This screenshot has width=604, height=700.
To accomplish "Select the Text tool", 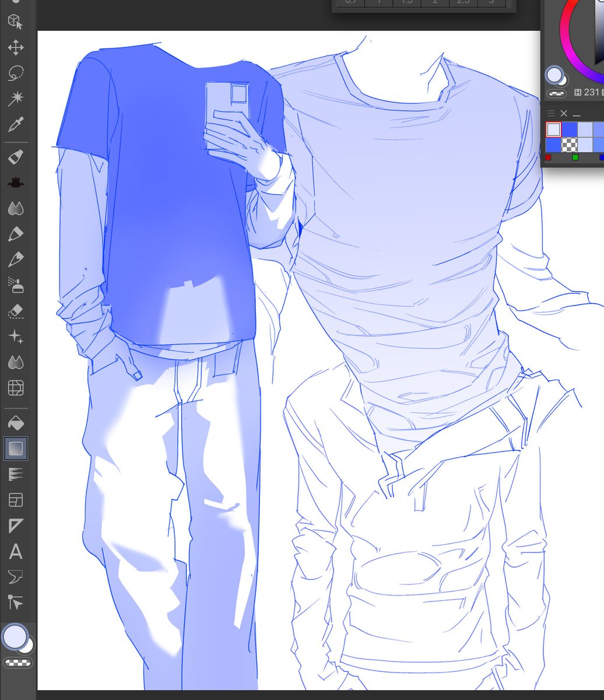I will (15, 551).
